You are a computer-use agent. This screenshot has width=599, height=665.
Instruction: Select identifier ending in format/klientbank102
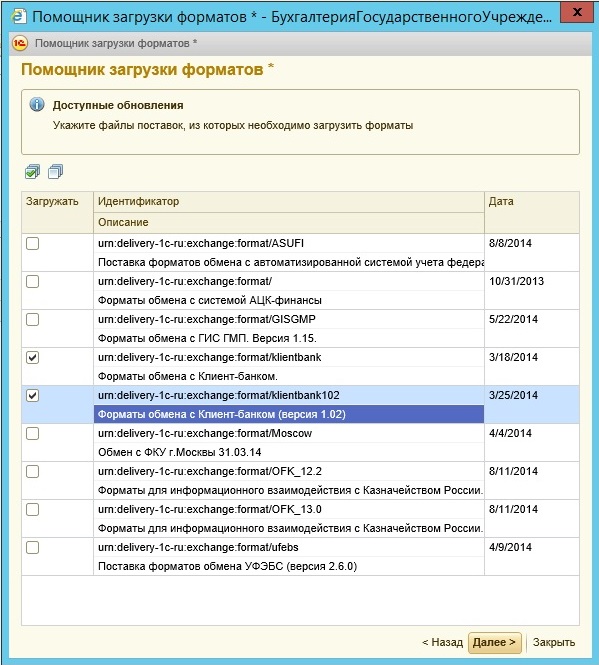[x=218, y=395]
